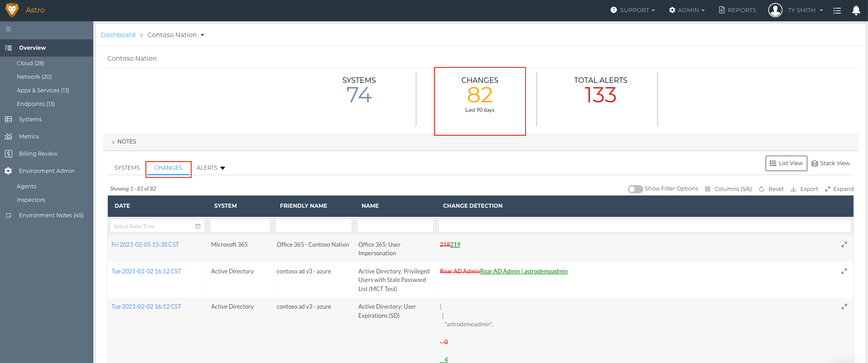868x363 pixels.
Task: Open Apps & Services (13) in sidebar
Action: pyautogui.click(x=43, y=91)
